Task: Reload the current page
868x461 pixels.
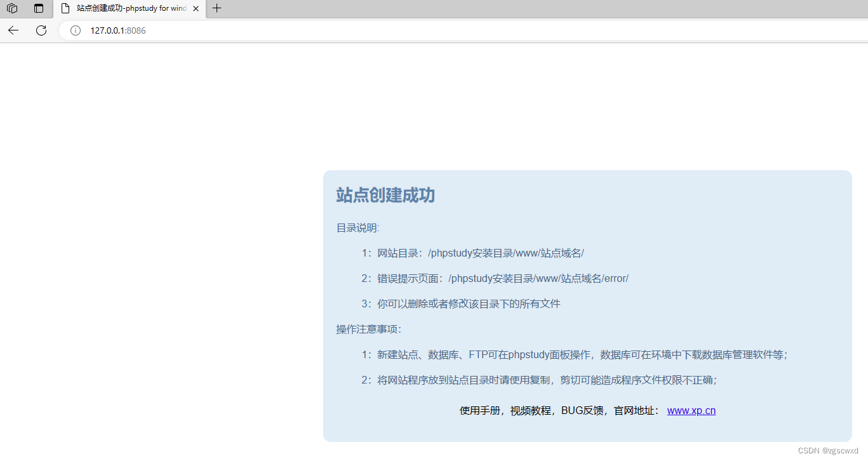Action: (41, 30)
